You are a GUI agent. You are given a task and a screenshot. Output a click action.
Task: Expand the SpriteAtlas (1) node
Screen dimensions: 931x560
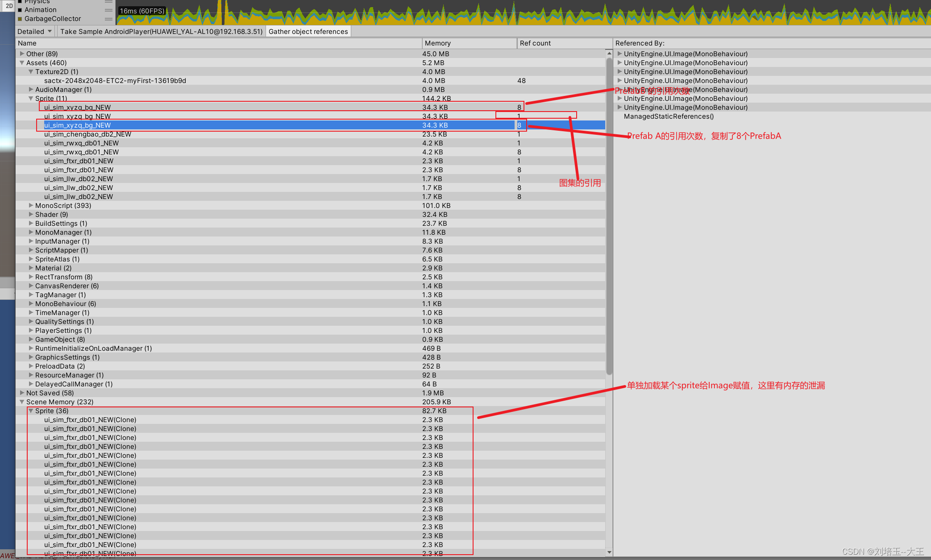[31, 259]
